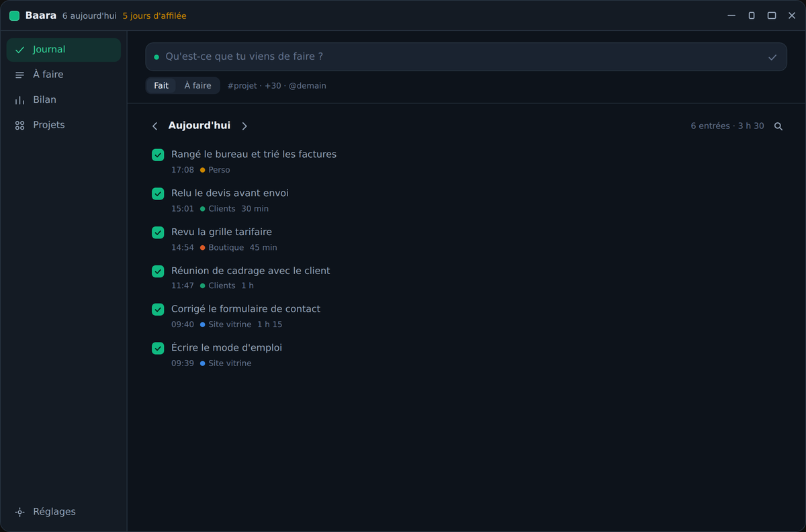Toggle checkbox for 'Revu la grille tarifaire'
806x532 pixels.
158,232
